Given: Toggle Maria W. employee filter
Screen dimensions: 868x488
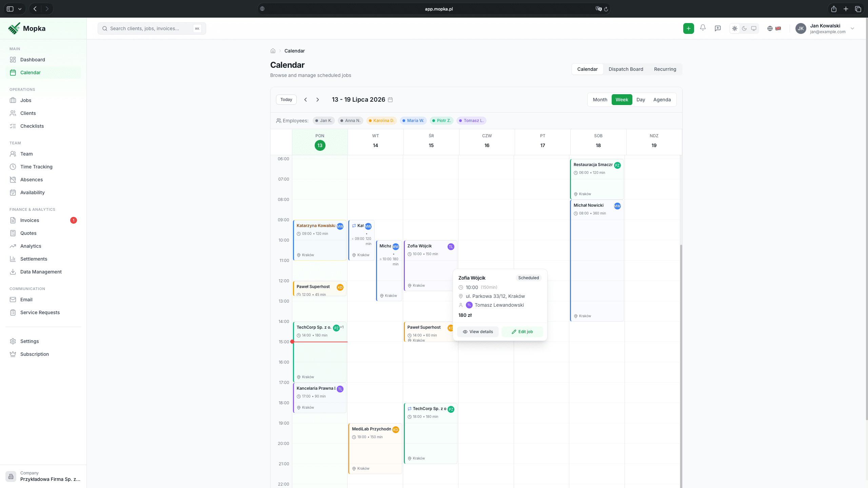Looking at the screenshot, I should pos(413,121).
